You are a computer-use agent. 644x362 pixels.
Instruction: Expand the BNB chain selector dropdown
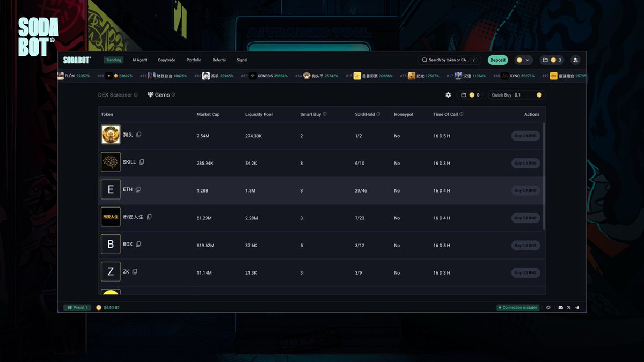524,60
